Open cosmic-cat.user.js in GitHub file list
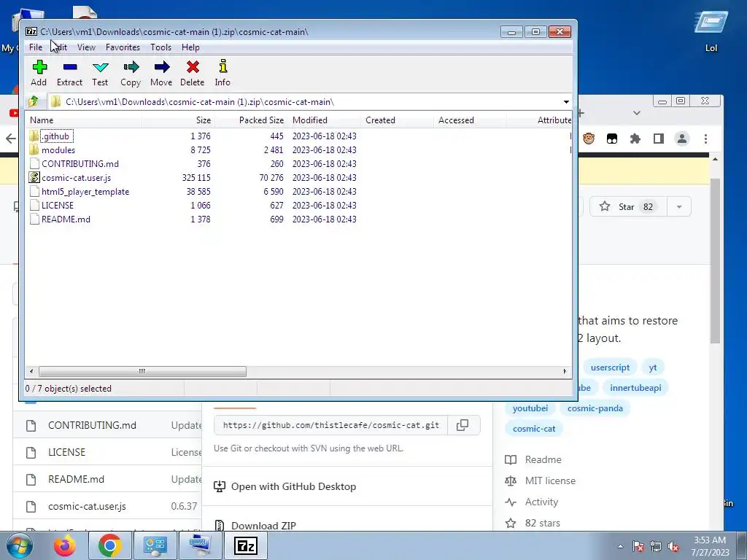The image size is (747, 560). point(87,506)
